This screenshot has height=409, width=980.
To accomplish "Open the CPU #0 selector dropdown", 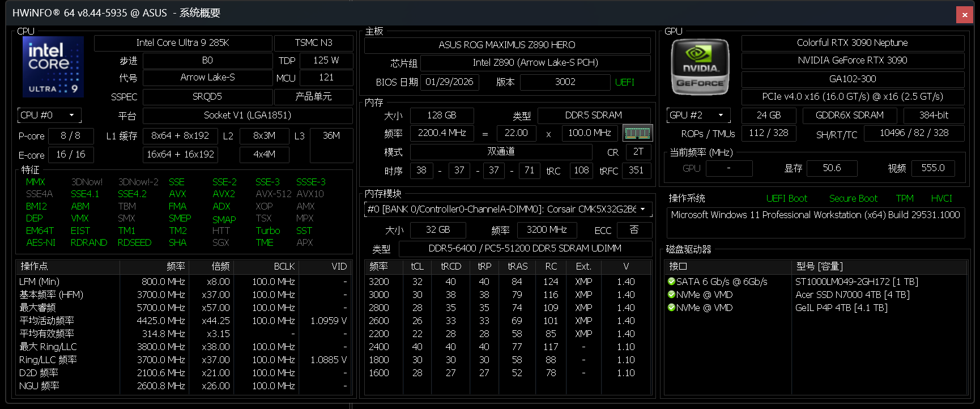I will click(49, 116).
